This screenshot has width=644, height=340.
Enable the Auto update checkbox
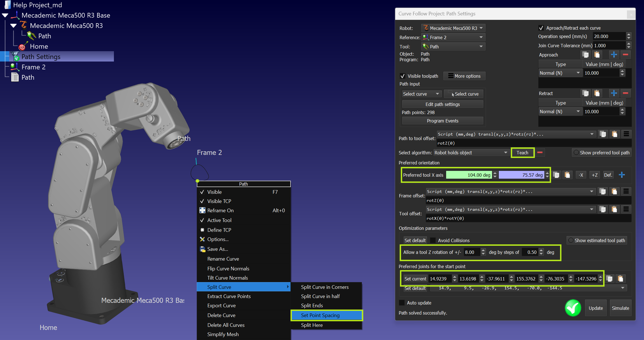(x=402, y=303)
